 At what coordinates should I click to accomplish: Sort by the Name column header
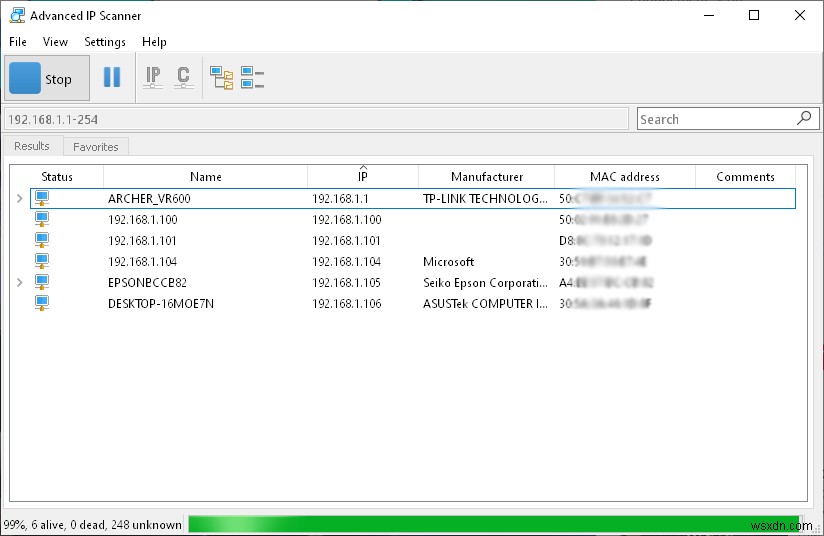(205, 177)
